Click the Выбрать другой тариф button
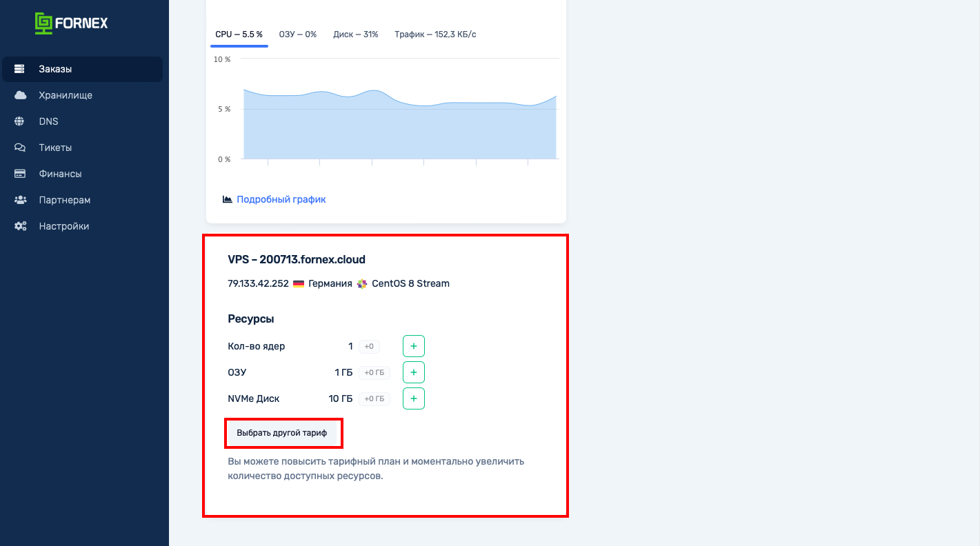The height and width of the screenshot is (546, 980). pyautogui.click(x=282, y=433)
